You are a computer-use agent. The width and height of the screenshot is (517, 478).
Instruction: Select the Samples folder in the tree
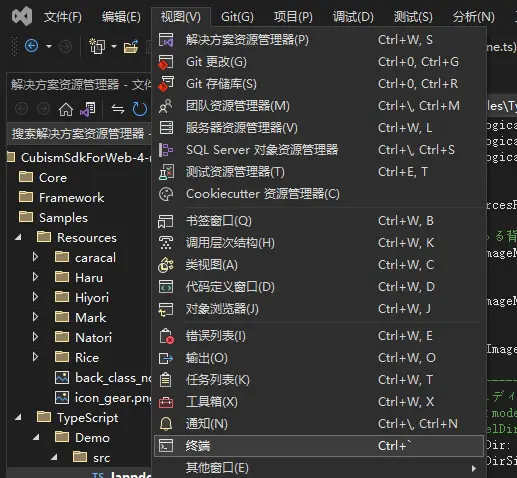[x=64, y=218]
